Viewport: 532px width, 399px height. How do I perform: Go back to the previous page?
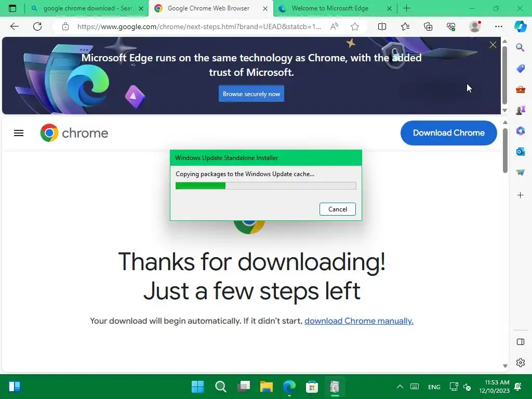click(15, 26)
